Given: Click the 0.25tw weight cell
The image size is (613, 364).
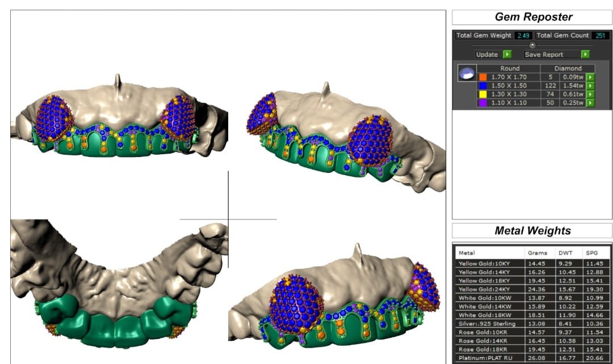Looking at the screenshot, I should pos(573,103).
